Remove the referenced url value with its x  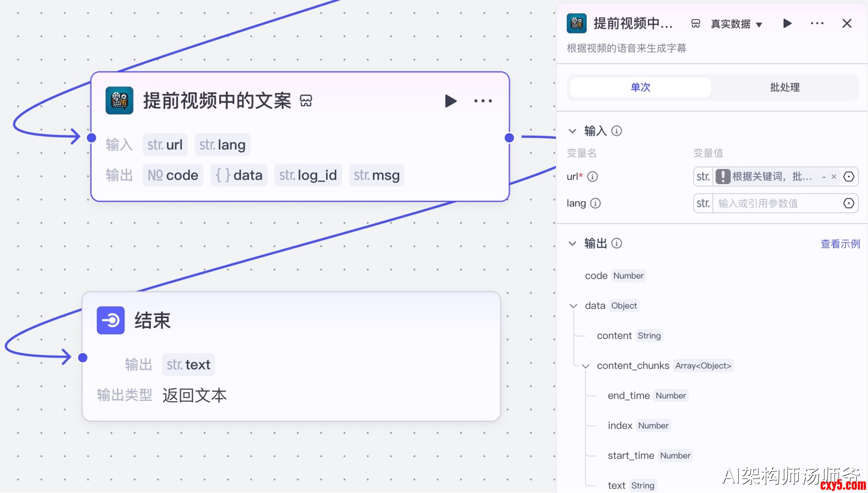[834, 177]
